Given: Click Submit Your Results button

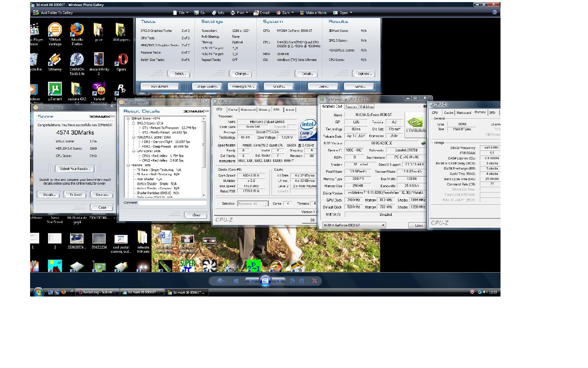Looking at the screenshot, I should (75, 169).
